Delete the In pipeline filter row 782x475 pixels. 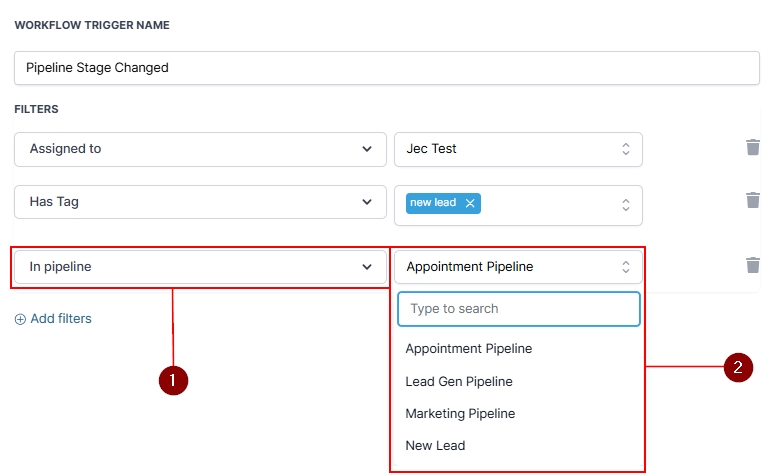pos(753,265)
